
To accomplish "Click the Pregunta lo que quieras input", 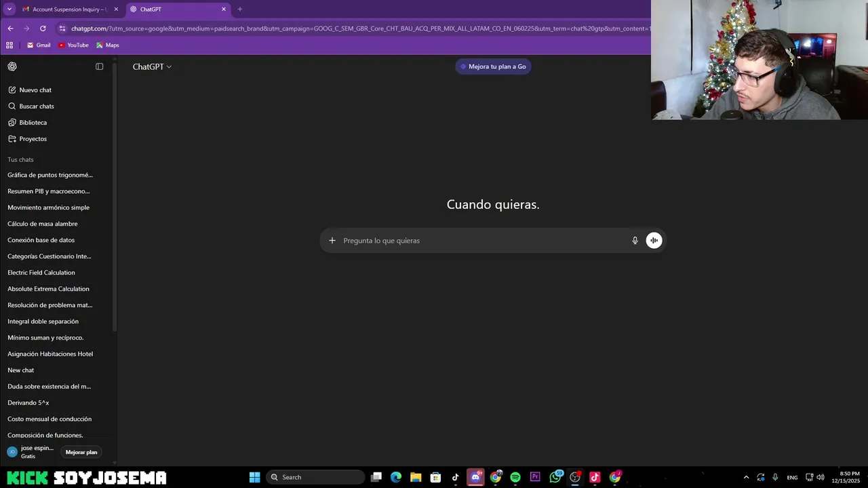I will 485,241.
